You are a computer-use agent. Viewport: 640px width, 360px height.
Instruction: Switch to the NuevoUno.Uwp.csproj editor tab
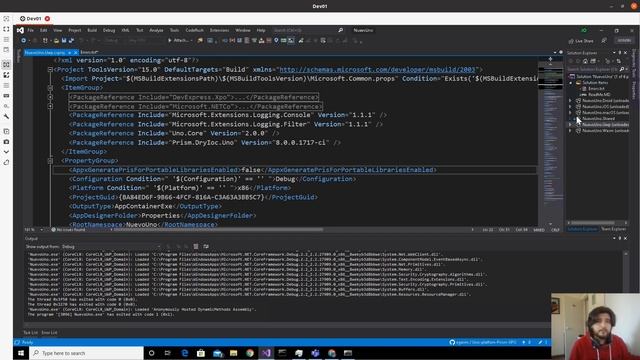click(x=45, y=53)
